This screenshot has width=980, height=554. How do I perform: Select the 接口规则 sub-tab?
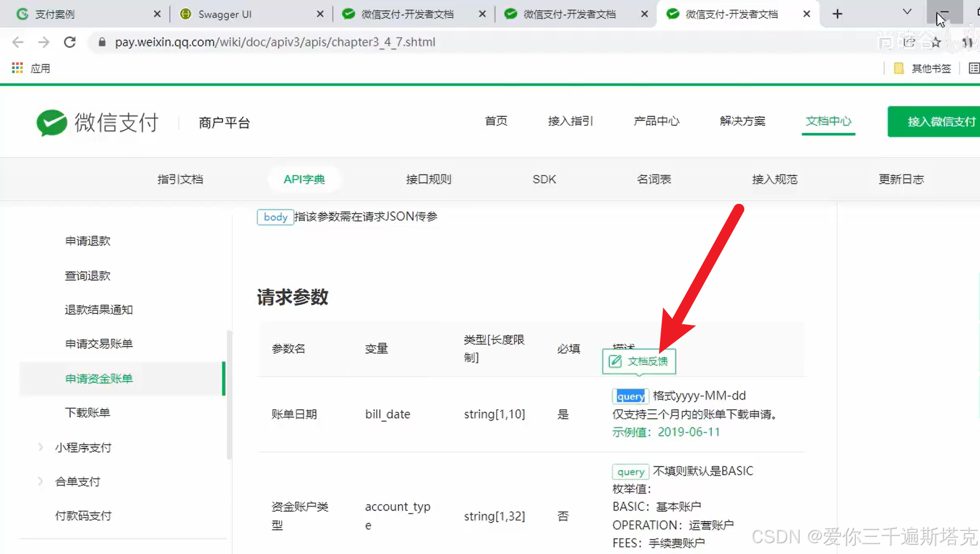coord(429,179)
